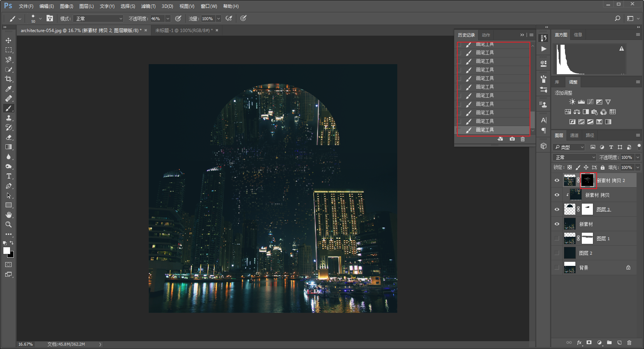Viewport: 644px width, 349px height.
Task: Open the 图像(I) menu
Action: tap(67, 6)
